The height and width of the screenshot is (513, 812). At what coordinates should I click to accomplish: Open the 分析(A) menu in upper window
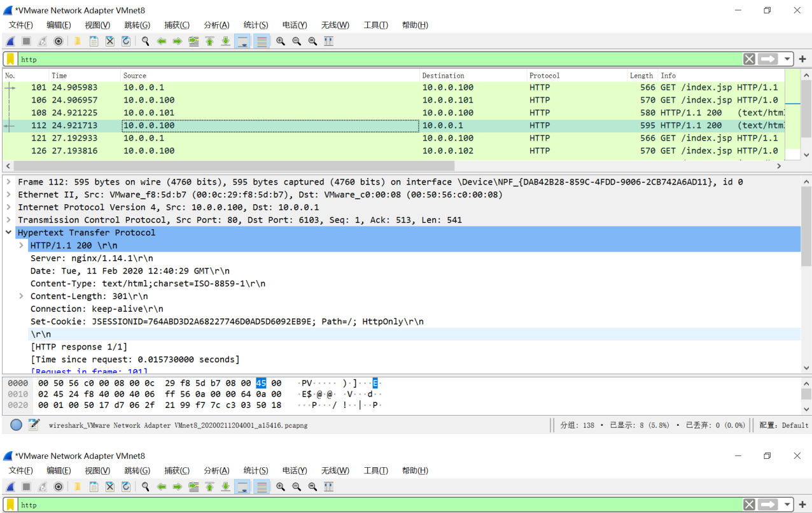216,25
